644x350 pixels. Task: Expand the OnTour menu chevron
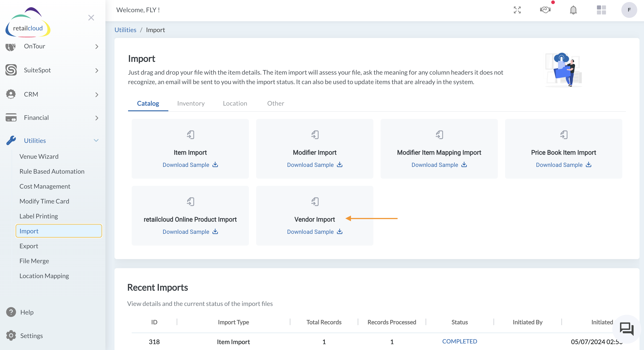pos(97,47)
